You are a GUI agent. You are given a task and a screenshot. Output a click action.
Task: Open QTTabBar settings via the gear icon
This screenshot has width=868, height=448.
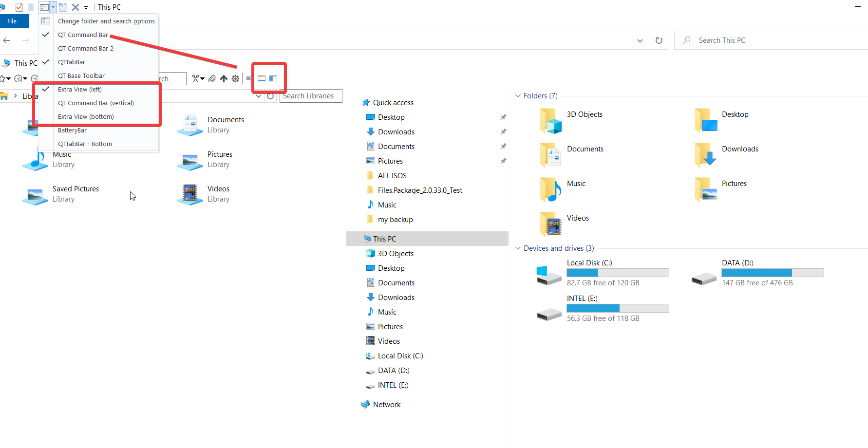tap(235, 78)
